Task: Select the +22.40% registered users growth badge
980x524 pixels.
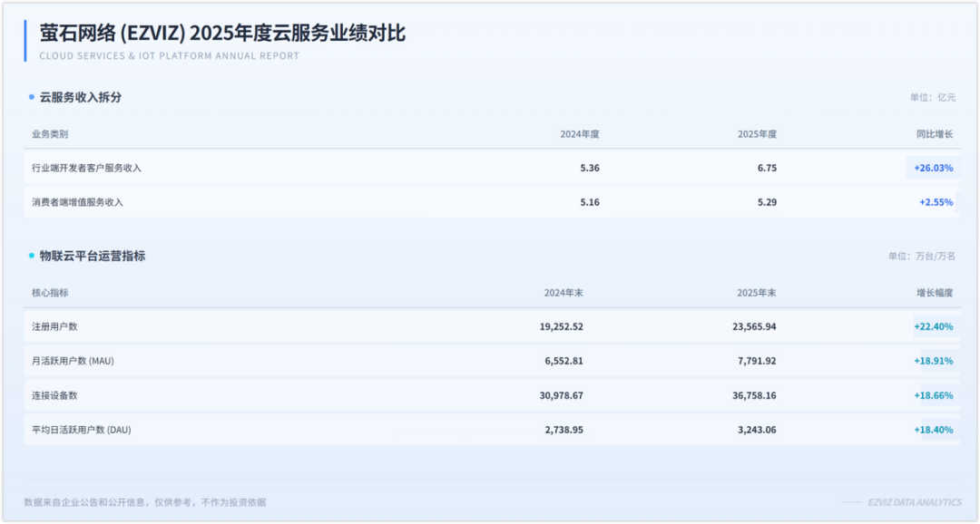Action: (x=933, y=326)
